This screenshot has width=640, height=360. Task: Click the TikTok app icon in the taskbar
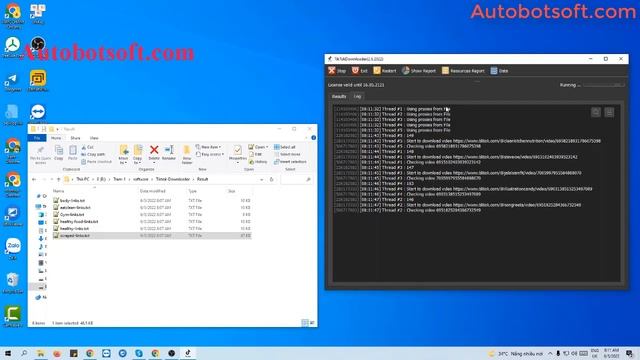click(188, 353)
